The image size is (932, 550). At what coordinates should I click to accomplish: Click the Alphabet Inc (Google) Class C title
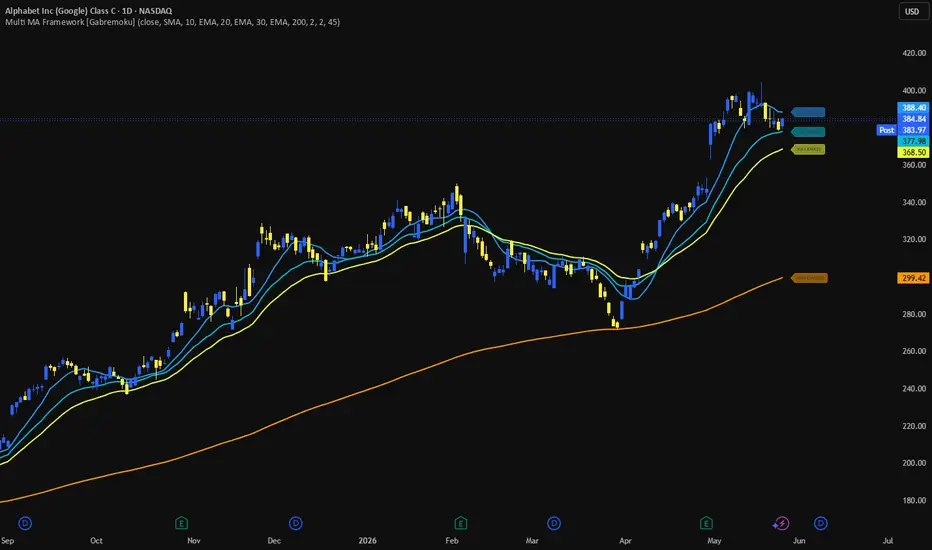(89, 11)
